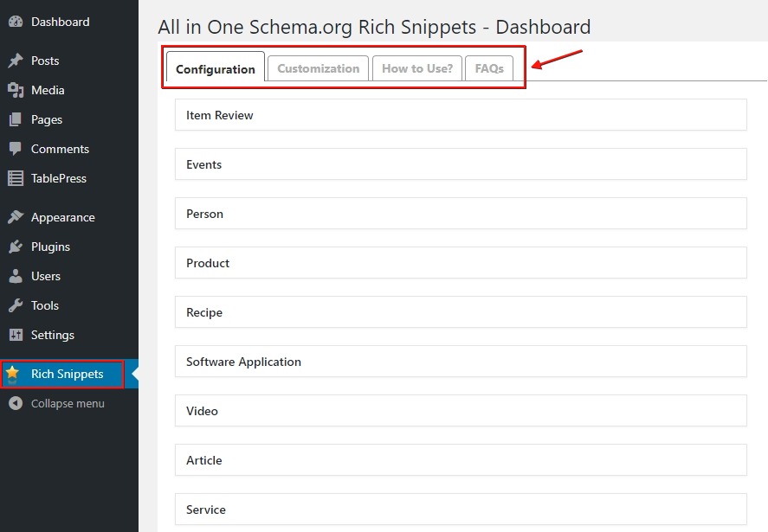Select the Rich Snippets star icon

pos(15,374)
